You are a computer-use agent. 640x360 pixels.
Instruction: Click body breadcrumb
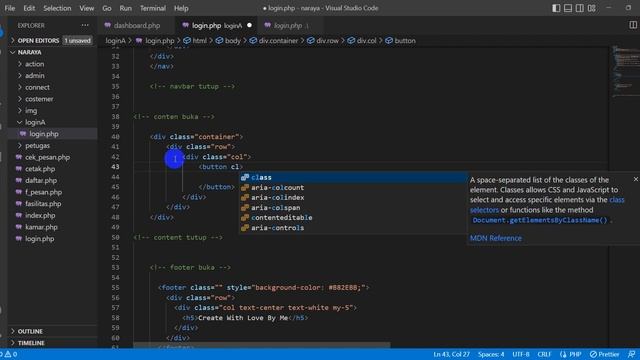pyautogui.click(x=228, y=40)
